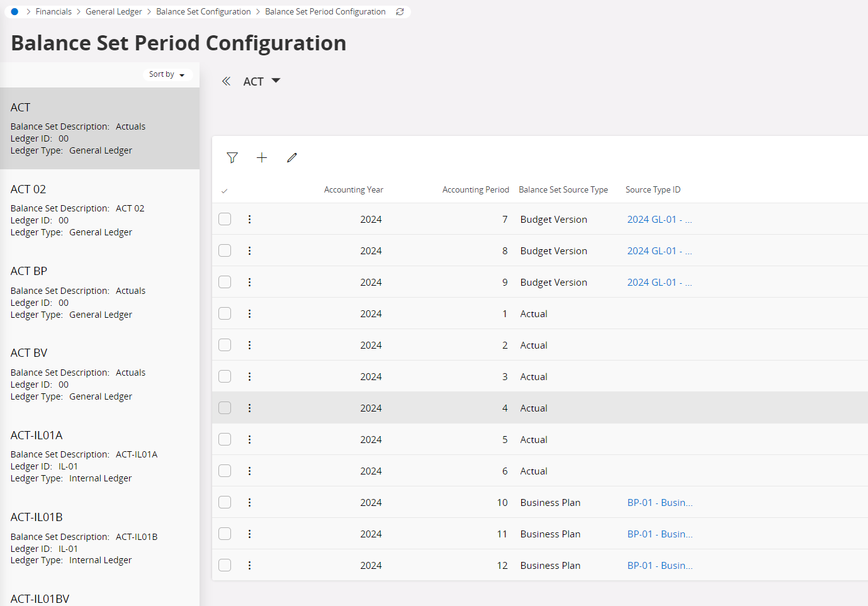868x606 pixels.
Task: Open the 2024 GL-01 link for period 9
Action: coord(659,282)
